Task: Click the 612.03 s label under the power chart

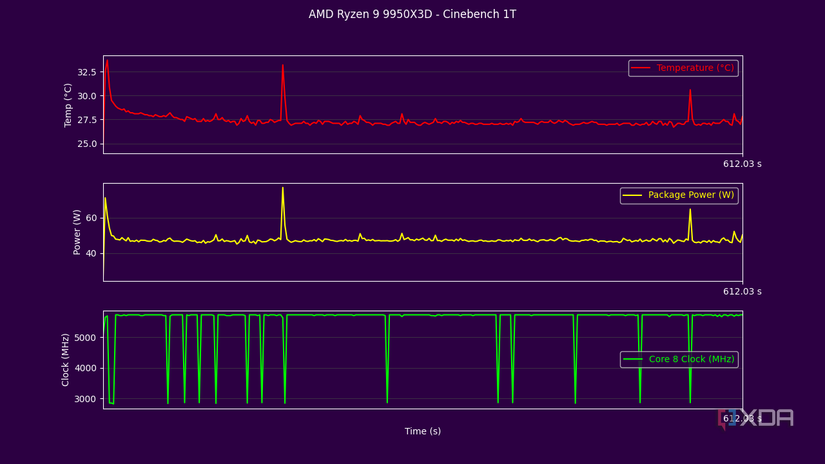Action: (742, 291)
